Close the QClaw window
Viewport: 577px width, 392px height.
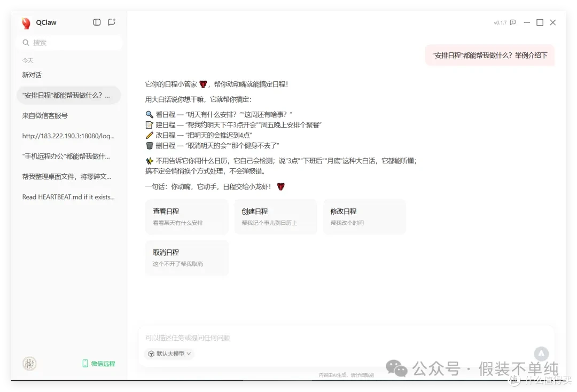coord(553,22)
